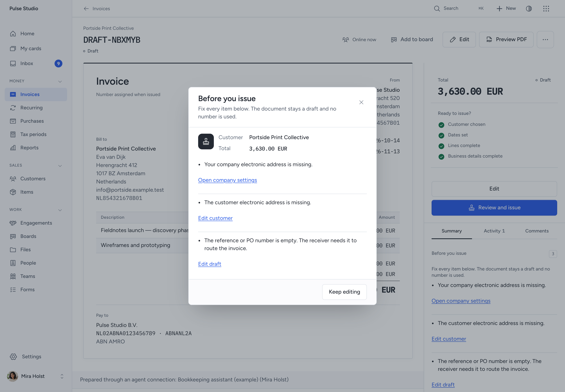Go to Recurring invoices
This screenshot has width=565, height=392.
pyautogui.click(x=36, y=108)
